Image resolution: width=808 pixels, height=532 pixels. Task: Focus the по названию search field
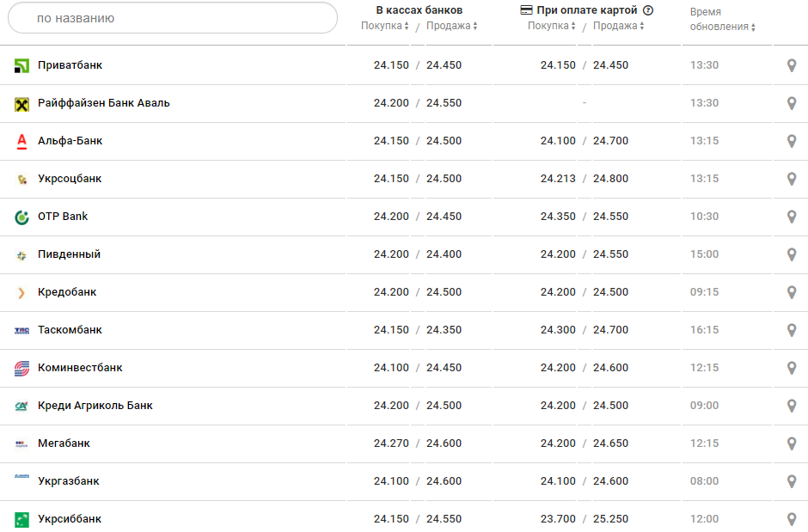[x=173, y=18]
